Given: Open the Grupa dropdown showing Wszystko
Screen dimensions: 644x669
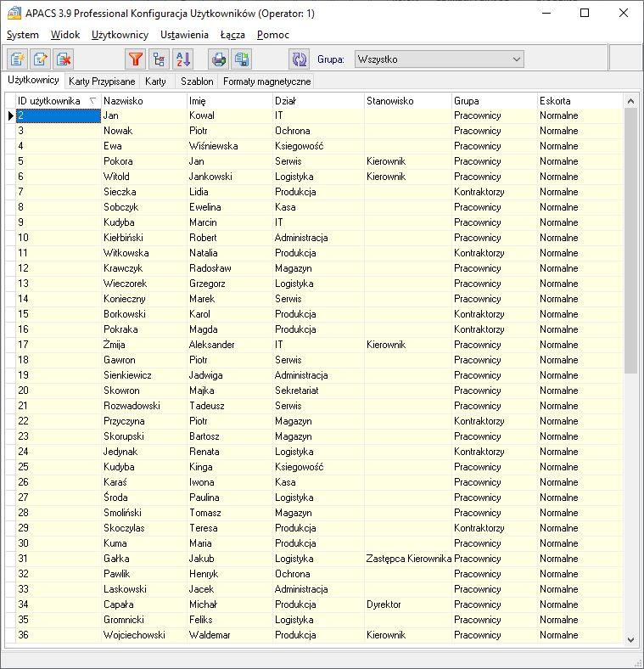Looking at the screenshot, I should (439, 59).
